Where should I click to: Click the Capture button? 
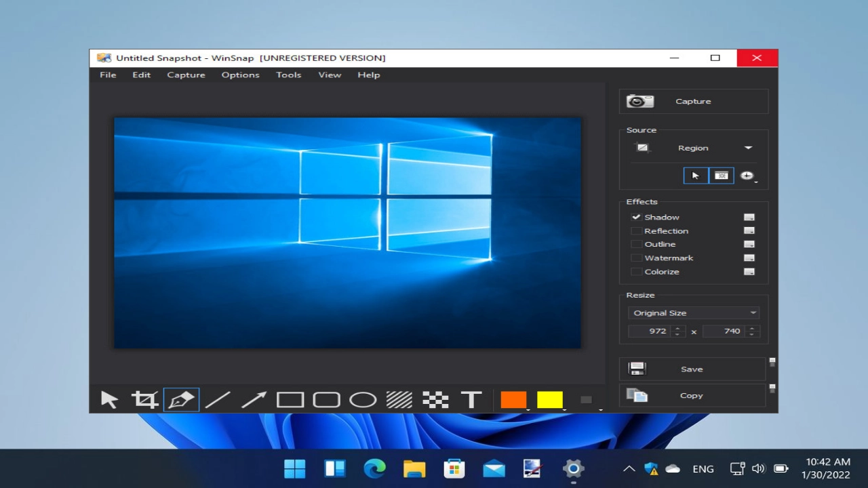pos(694,101)
